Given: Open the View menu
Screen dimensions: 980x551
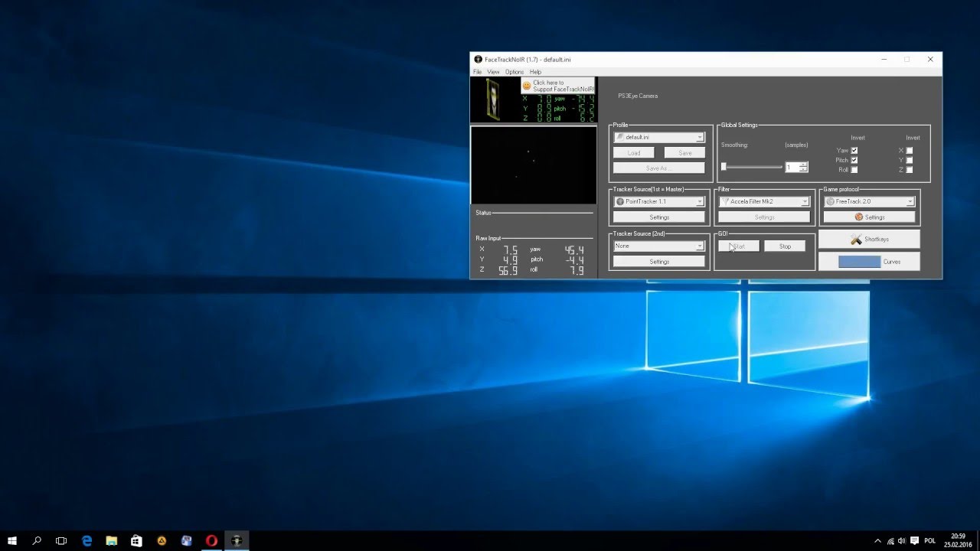Looking at the screenshot, I should point(493,72).
